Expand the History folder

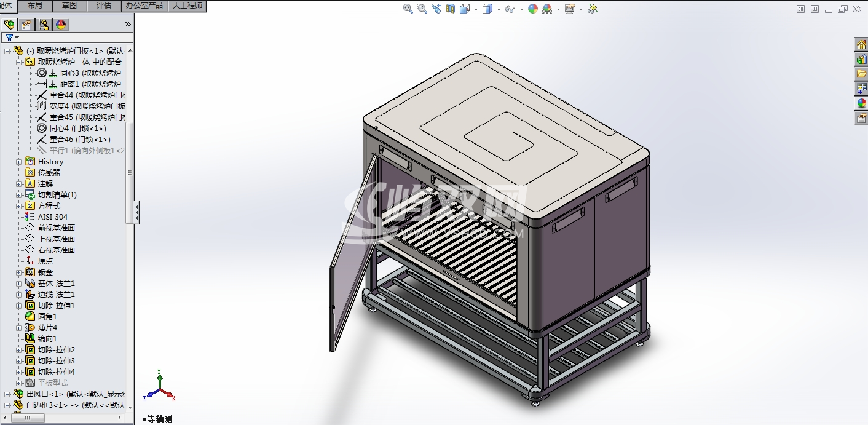coord(18,162)
